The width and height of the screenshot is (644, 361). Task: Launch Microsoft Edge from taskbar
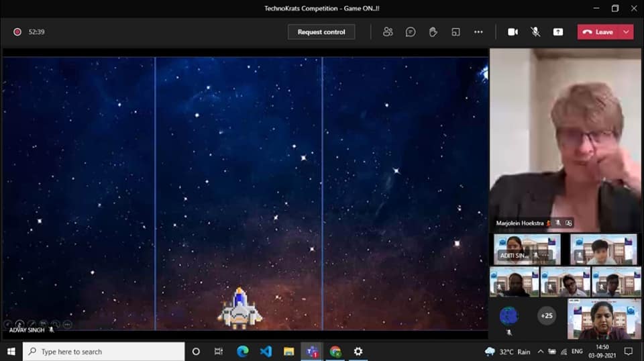(x=242, y=352)
